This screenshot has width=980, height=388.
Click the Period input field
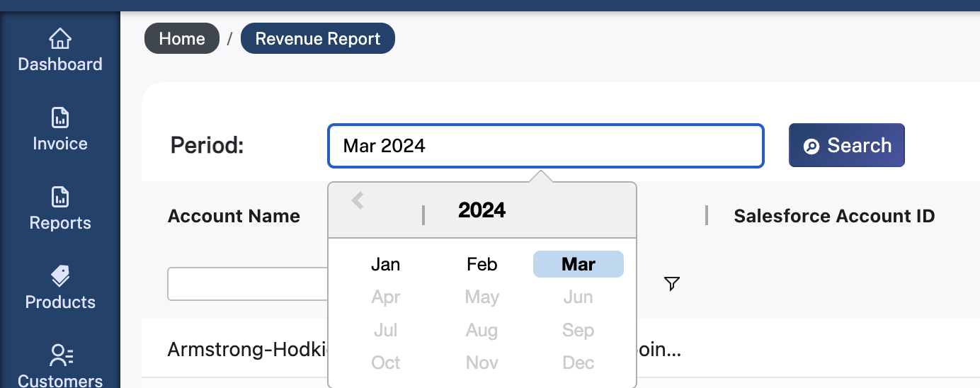tap(545, 146)
